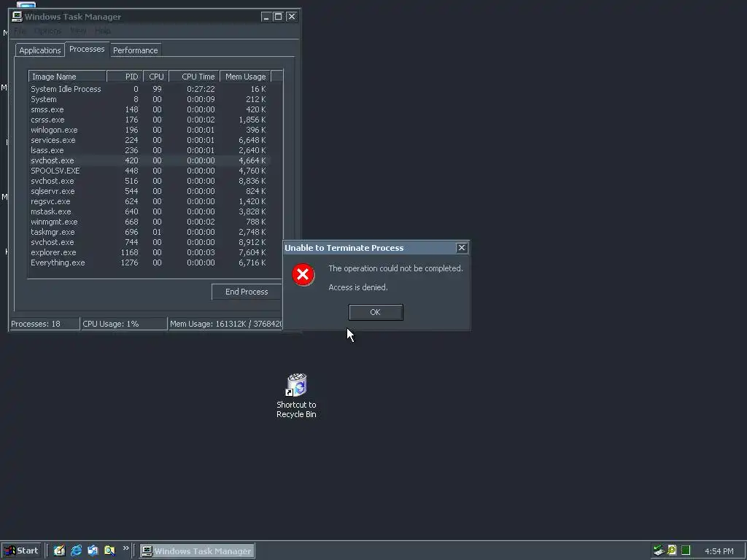The height and width of the screenshot is (560, 747).
Task: Select the lsass.exe process
Action: coord(150,150)
